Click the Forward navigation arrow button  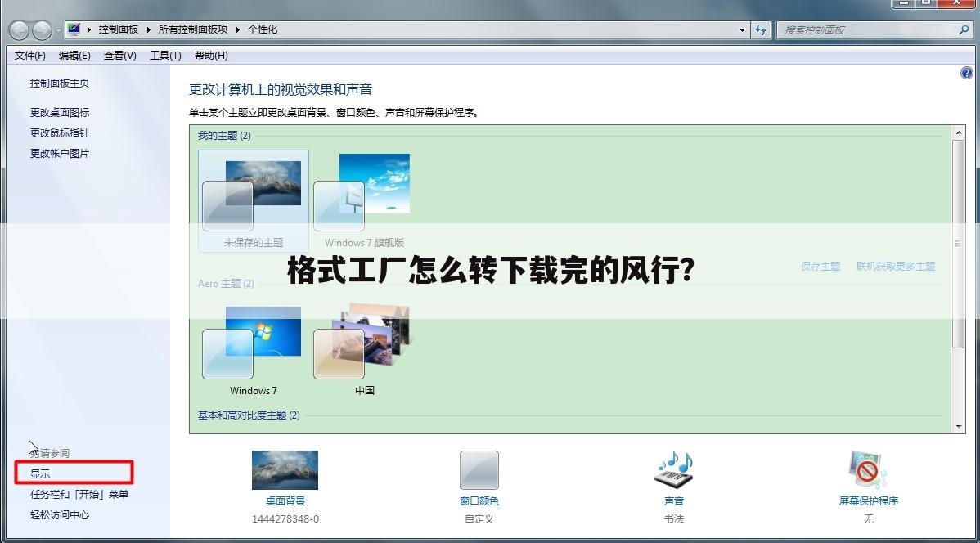[42, 30]
